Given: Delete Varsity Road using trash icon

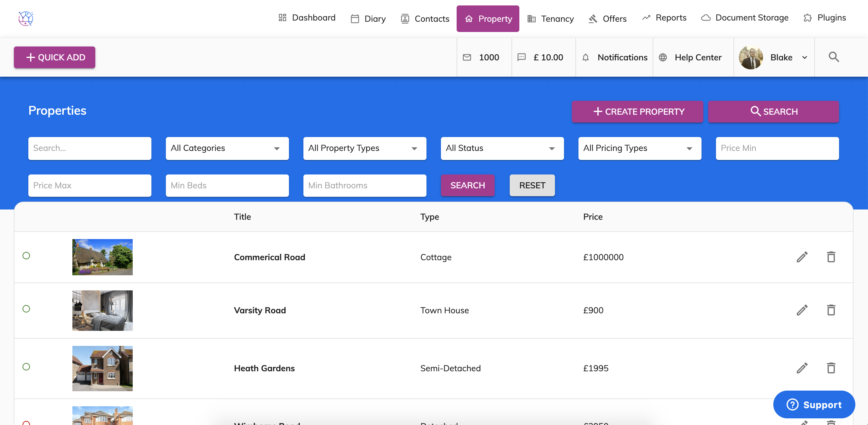Looking at the screenshot, I should (x=831, y=310).
